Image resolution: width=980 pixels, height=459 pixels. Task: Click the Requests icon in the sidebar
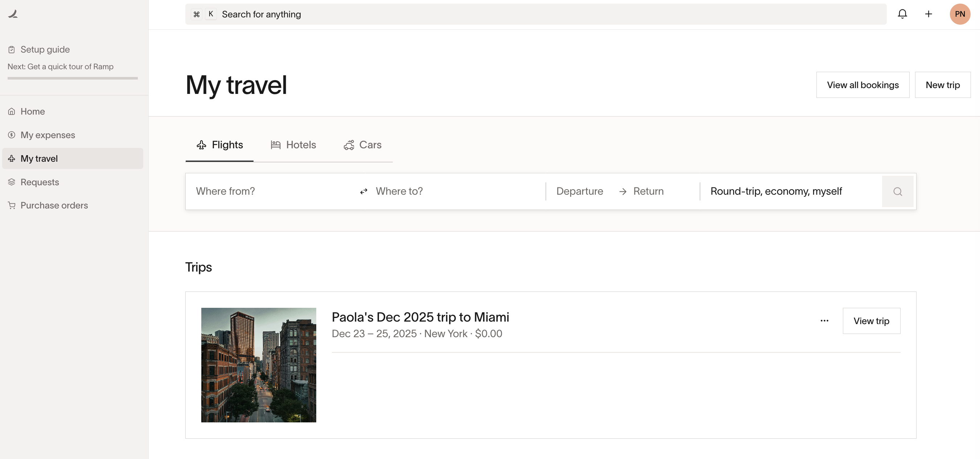(x=11, y=182)
